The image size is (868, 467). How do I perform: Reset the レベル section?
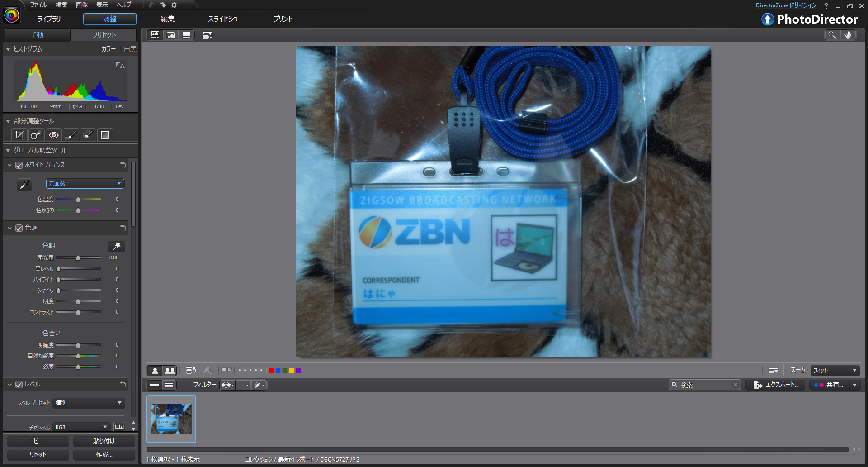tap(123, 384)
